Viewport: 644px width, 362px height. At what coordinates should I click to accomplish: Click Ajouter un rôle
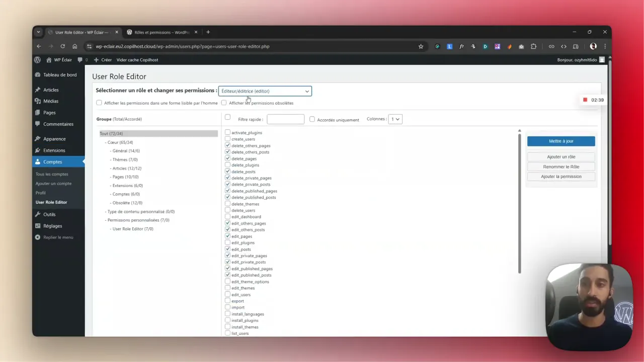(x=561, y=156)
